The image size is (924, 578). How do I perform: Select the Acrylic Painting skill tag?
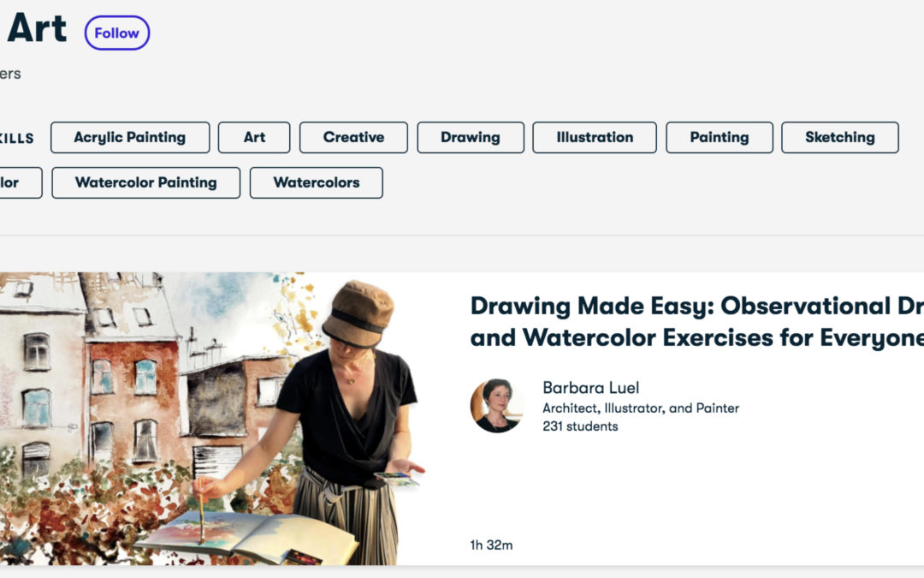(x=130, y=137)
